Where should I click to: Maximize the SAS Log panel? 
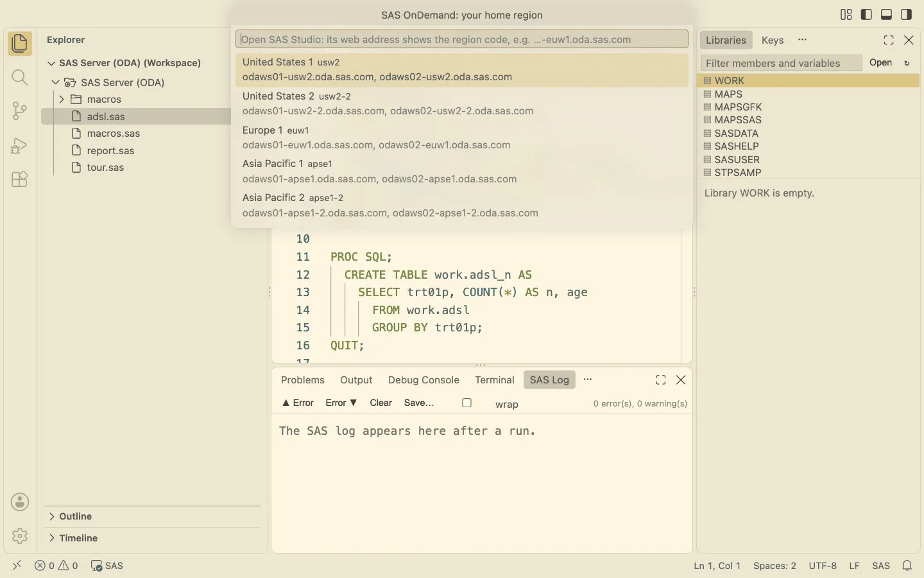(x=661, y=380)
